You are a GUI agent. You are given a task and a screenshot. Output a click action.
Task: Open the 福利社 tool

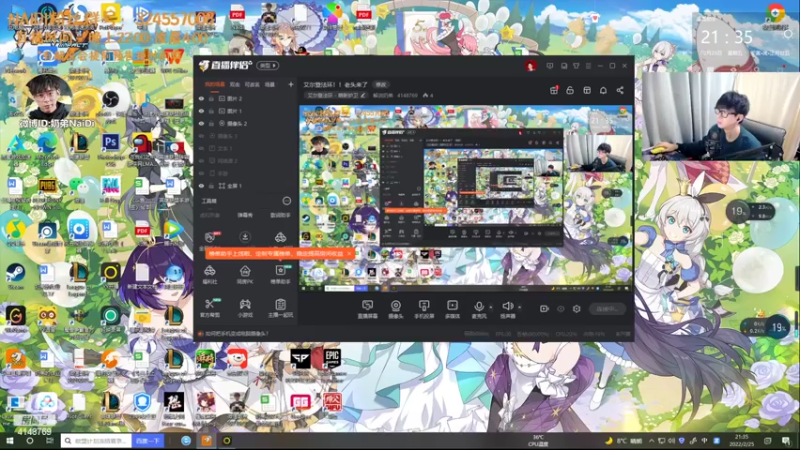point(210,274)
